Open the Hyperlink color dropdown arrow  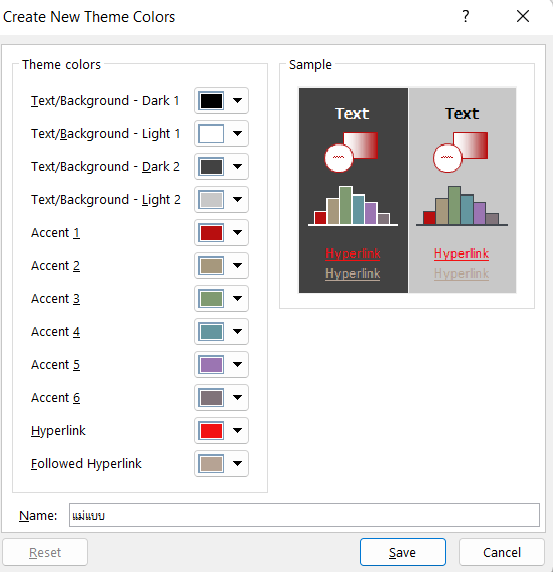point(237,431)
